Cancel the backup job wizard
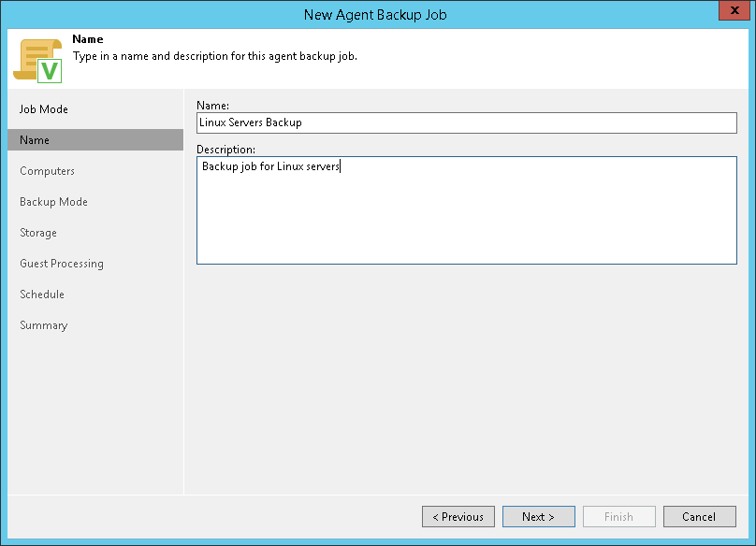Viewport: 756px width, 546px height. [699, 517]
